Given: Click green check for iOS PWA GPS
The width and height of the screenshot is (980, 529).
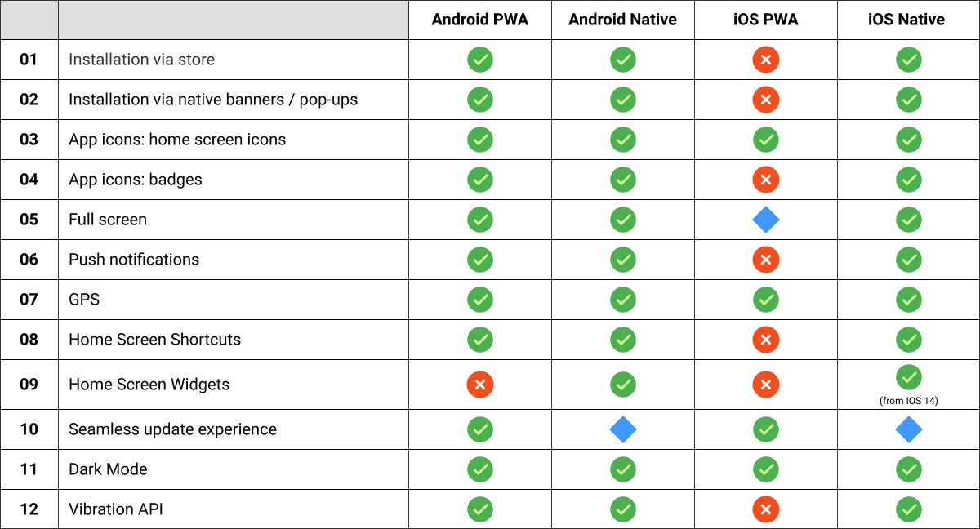Looking at the screenshot, I should pyautogui.click(x=766, y=300).
